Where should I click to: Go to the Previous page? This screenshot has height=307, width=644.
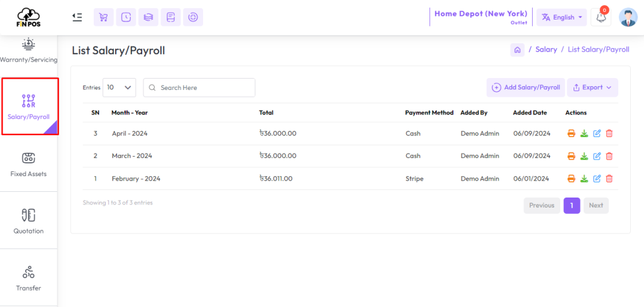coord(541,206)
